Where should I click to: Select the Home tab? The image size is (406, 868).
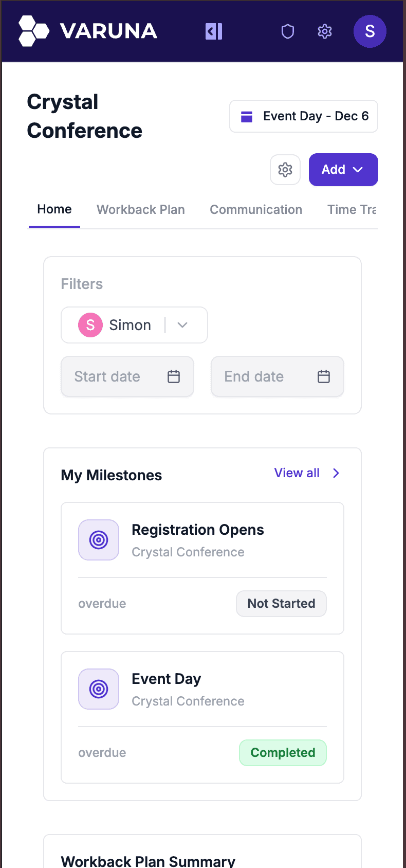tap(54, 209)
